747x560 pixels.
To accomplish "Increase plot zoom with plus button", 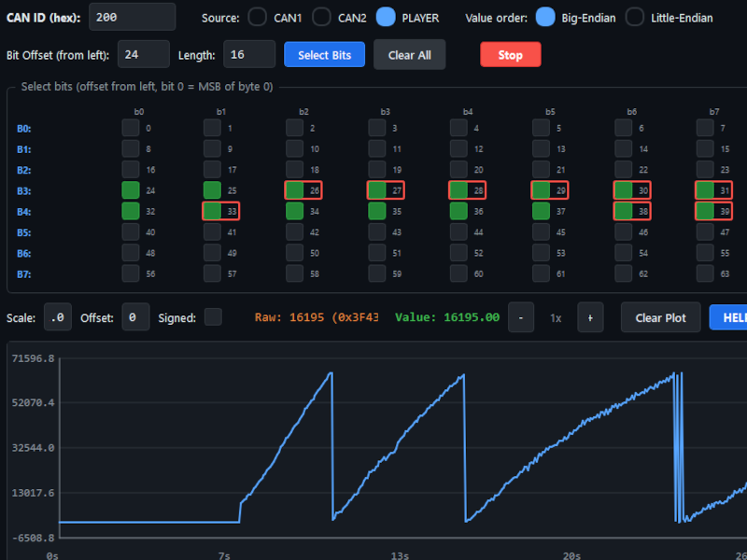I will 589,317.
